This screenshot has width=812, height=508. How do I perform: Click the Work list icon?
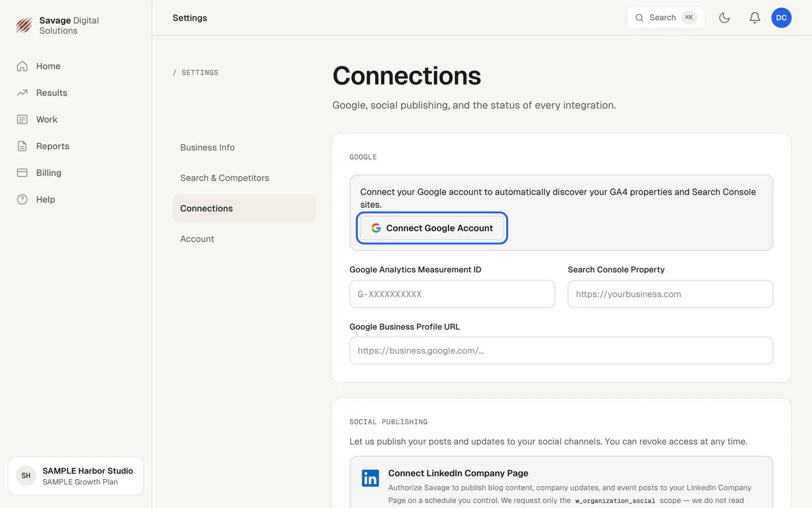click(22, 119)
